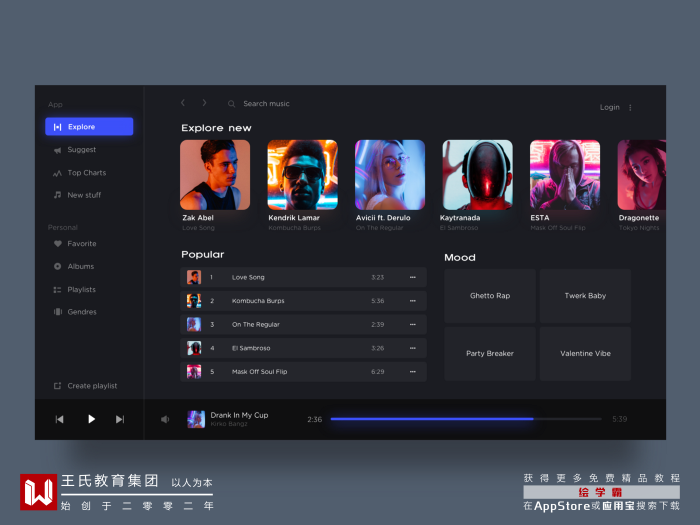Play On The Regular in Popular list

click(303, 325)
